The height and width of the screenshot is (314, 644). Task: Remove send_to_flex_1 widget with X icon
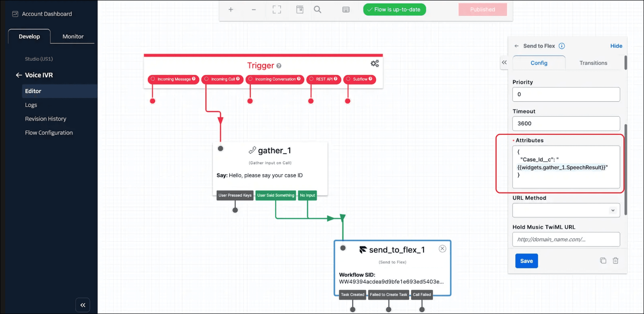tap(442, 248)
